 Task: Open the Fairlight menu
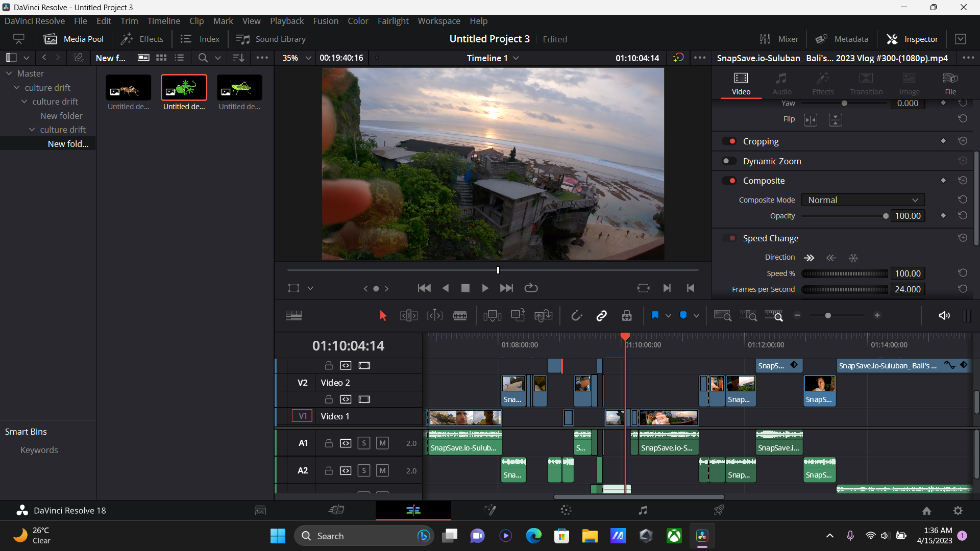coord(393,21)
